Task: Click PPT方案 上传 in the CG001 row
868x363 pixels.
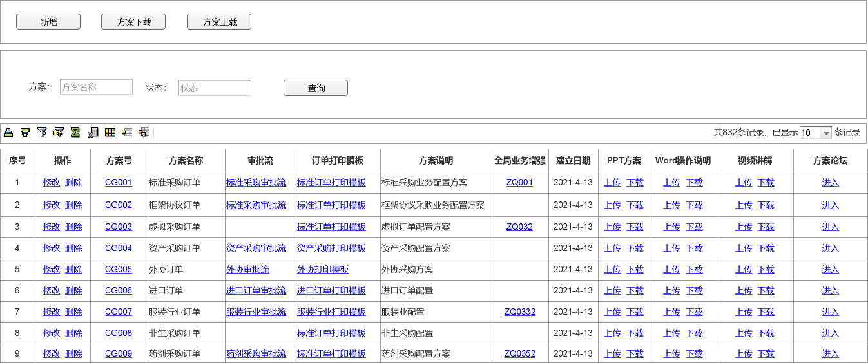Action: pos(612,183)
